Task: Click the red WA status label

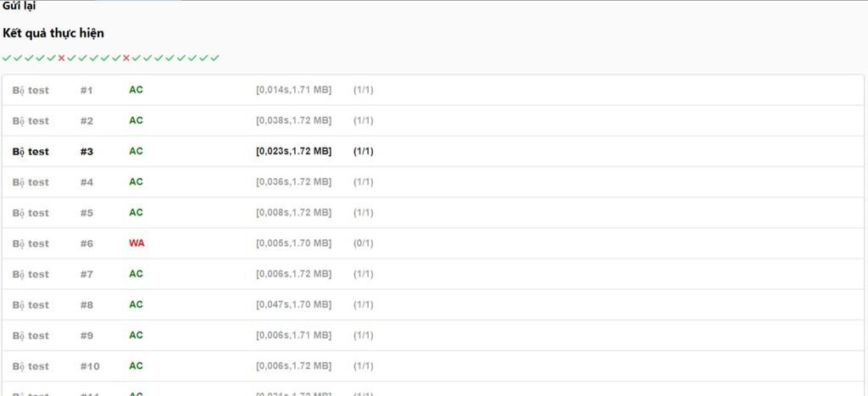Action: (136, 243)
